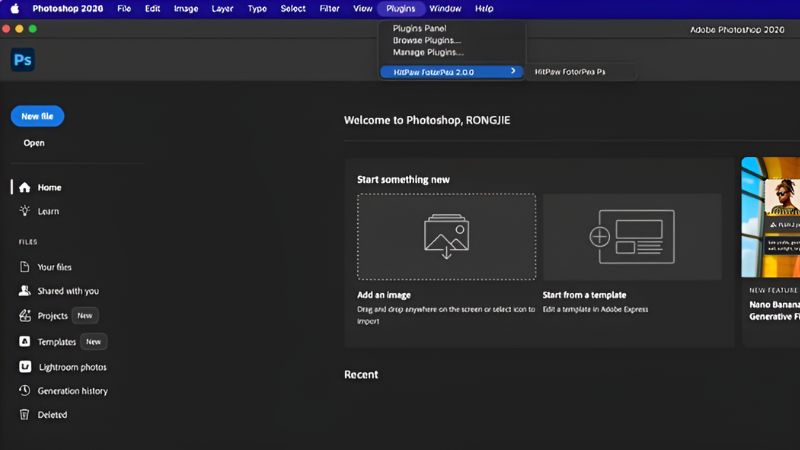This screenshot has height=450, width=800.
Task: Expand the HitPaw FotorPea 2.0.0 submenu arrow
Action: 513,71
